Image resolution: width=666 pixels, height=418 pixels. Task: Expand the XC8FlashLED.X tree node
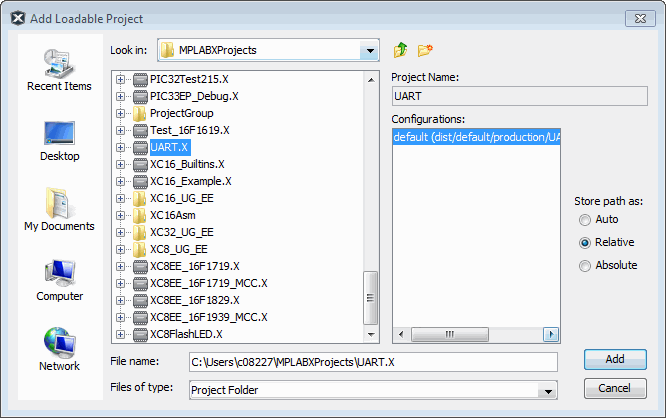coord(120,334)
